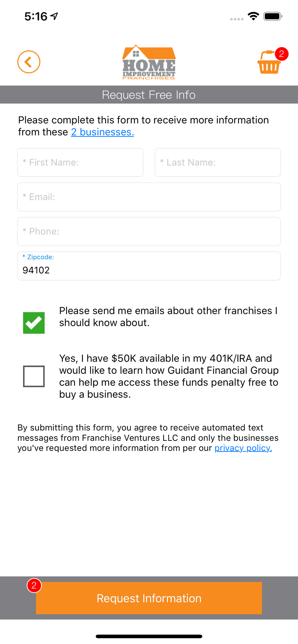The image size is (298, 644).
Task: Open the 2 businesses link
Action: tap(102, 132)
